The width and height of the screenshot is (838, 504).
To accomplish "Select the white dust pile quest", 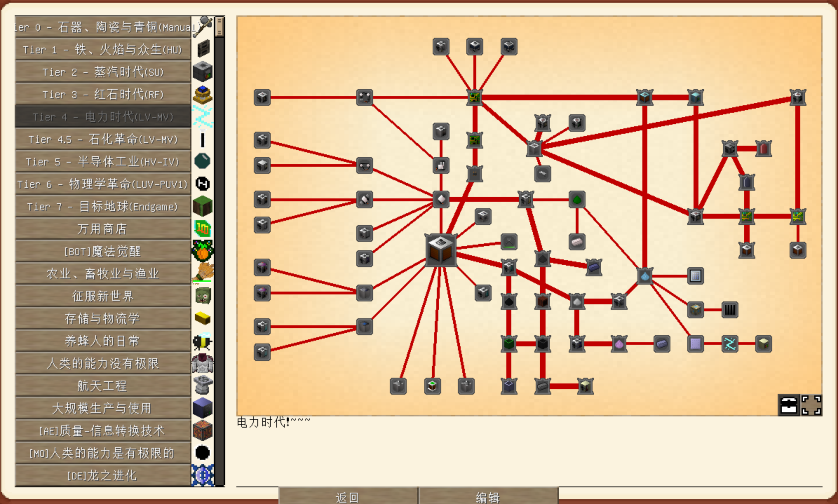I will (x=577, y=301).
